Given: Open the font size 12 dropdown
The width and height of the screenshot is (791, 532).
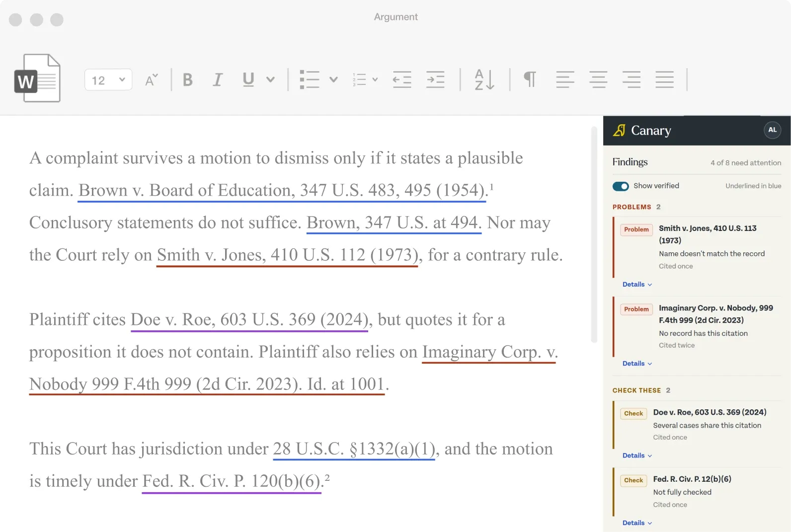Looking at the screenshot, I should click(108, 80).
